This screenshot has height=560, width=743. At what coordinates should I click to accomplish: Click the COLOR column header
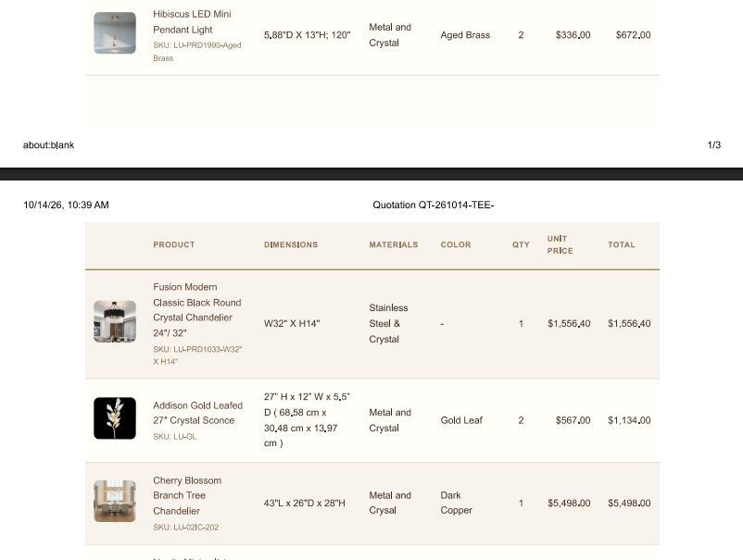456,244
